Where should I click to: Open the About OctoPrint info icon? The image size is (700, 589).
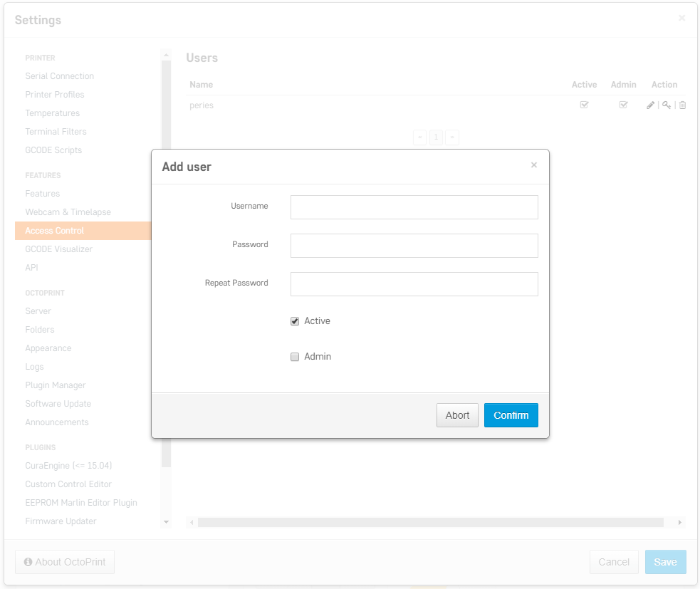click(x=27, y=562)
